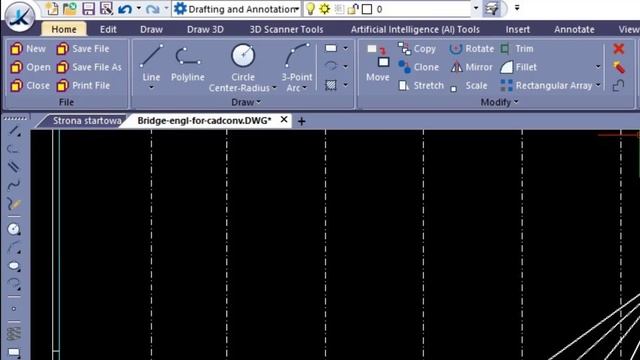640x360 pixels.
Task: Click the layer manager icon beside layer list
Action: pos(492,9)
